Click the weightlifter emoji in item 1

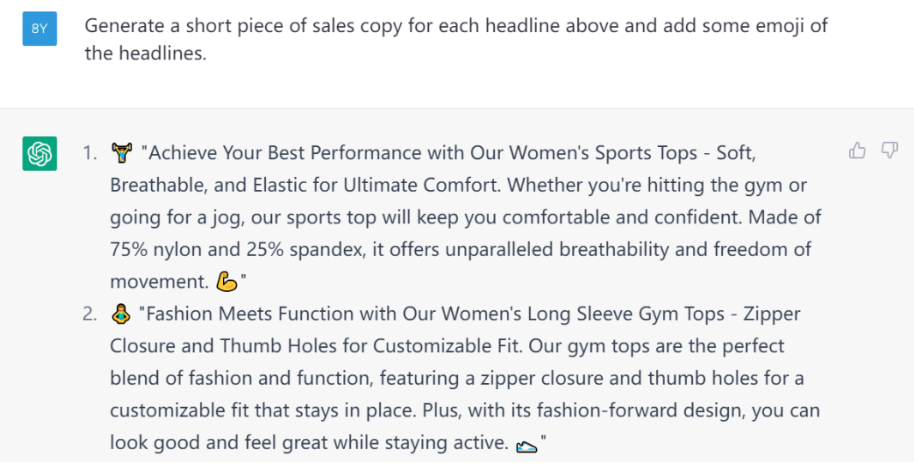click(x=122, y=153)
